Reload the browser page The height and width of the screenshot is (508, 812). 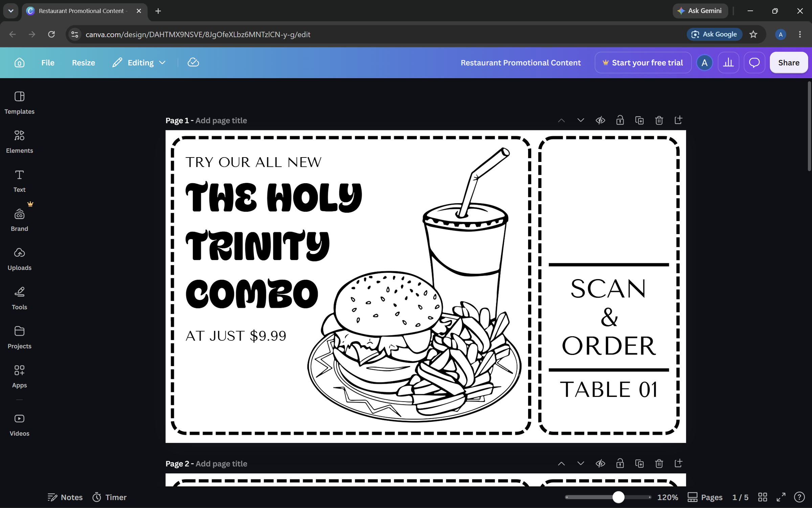point(51,34)
